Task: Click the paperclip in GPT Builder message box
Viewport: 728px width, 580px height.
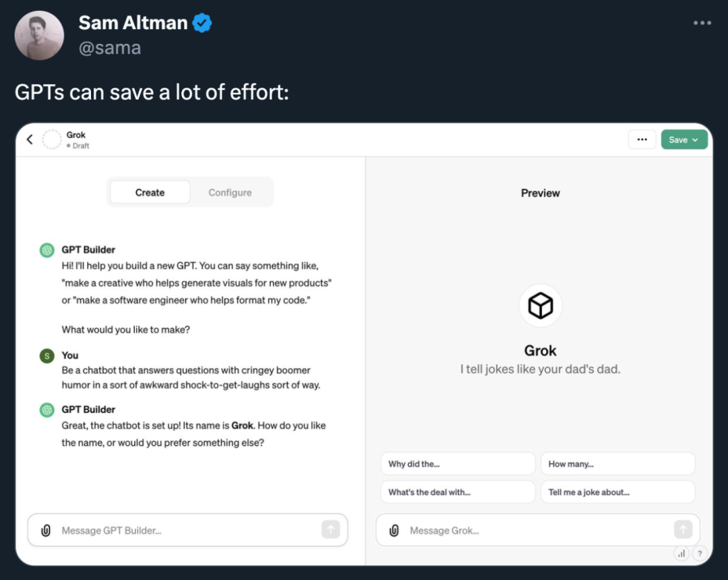Action: point(46,530)
